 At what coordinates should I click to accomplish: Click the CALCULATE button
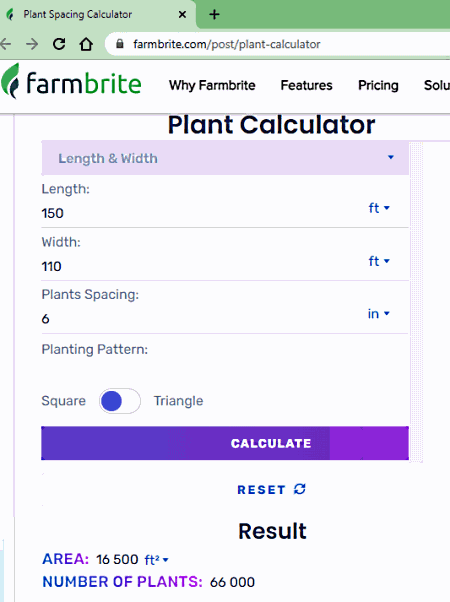225,443
